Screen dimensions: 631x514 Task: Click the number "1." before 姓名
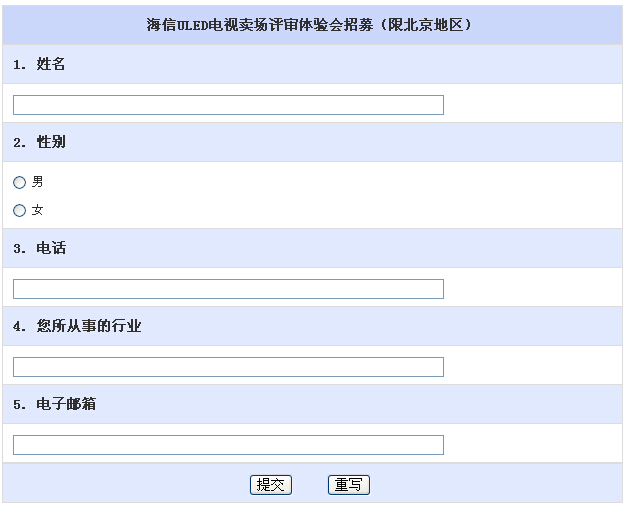coord(20,64)
